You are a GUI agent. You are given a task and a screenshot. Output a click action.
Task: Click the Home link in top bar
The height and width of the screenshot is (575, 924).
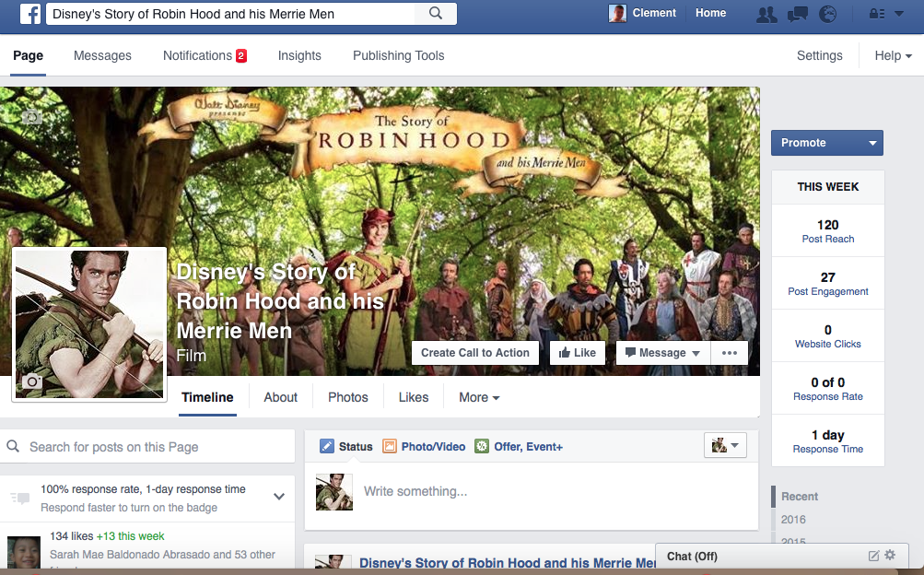(710, 13)
